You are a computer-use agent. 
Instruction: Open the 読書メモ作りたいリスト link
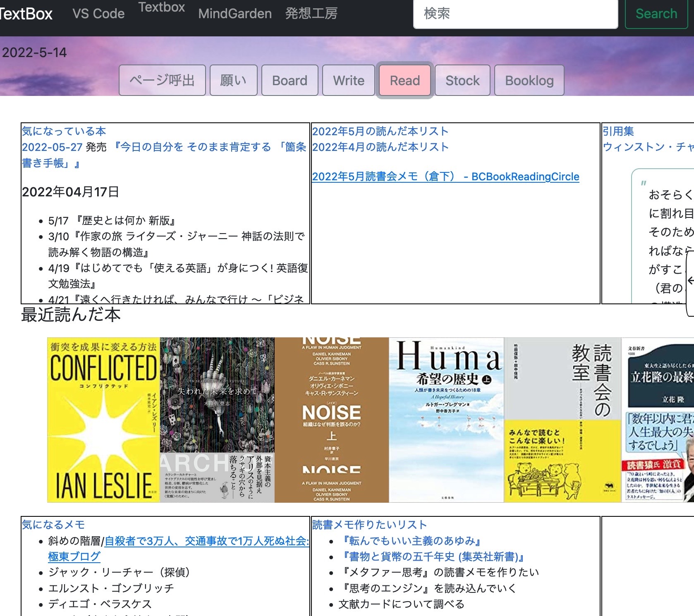[369, 525]
